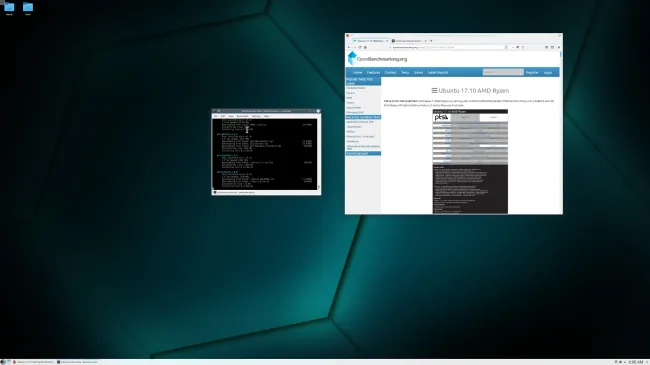
Task: Click the hamburger icon beside Ubuntu 17.10 title
Action: [434, 90]
